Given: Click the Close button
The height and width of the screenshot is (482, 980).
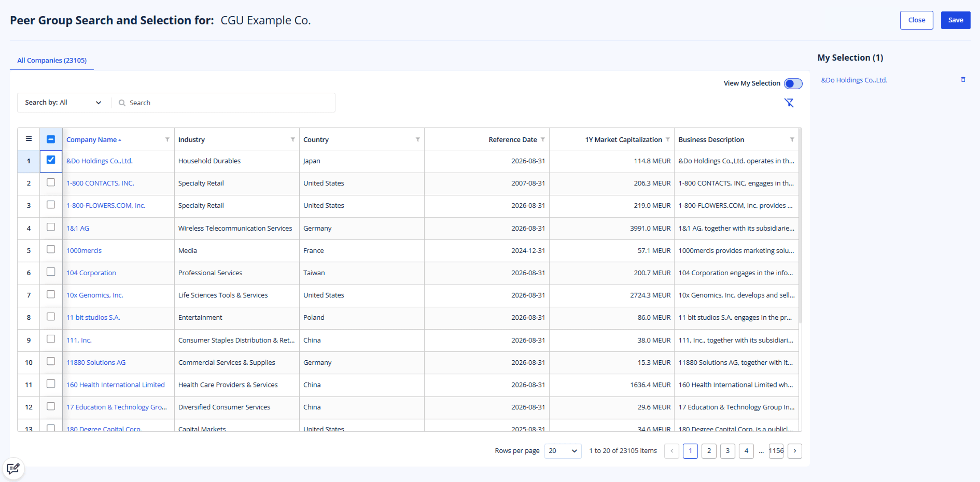Looking at the screenshot, I should (917, 20).
